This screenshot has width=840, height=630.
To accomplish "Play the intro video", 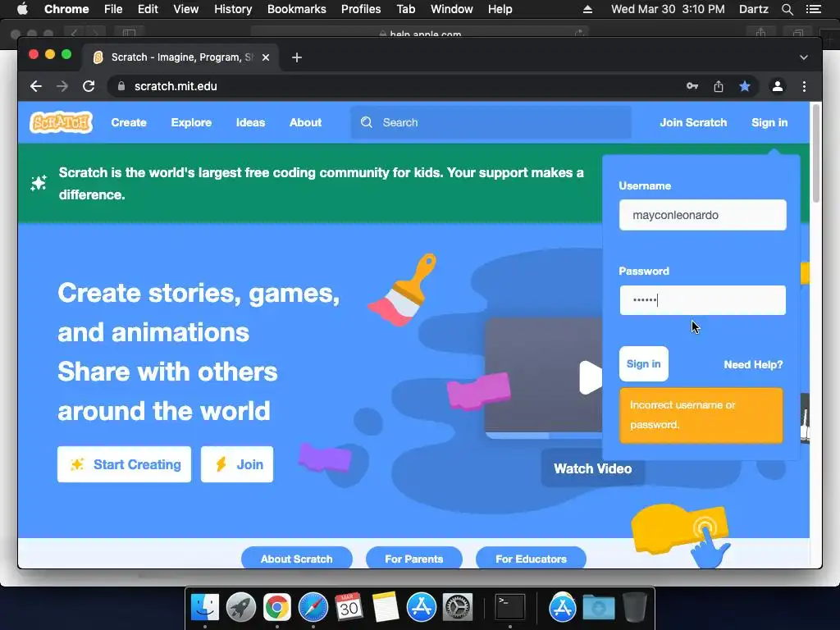I will point(590,377).
